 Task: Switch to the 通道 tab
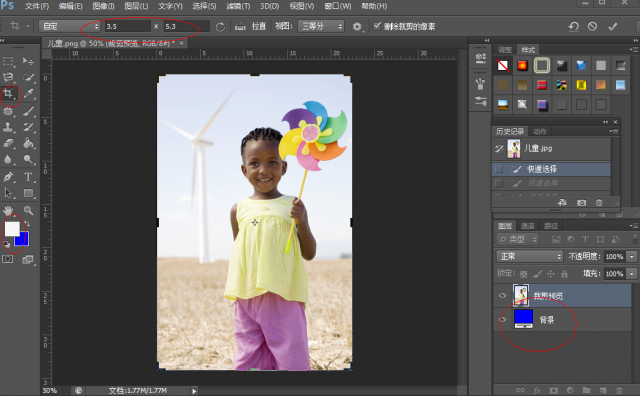pos(527,226)
